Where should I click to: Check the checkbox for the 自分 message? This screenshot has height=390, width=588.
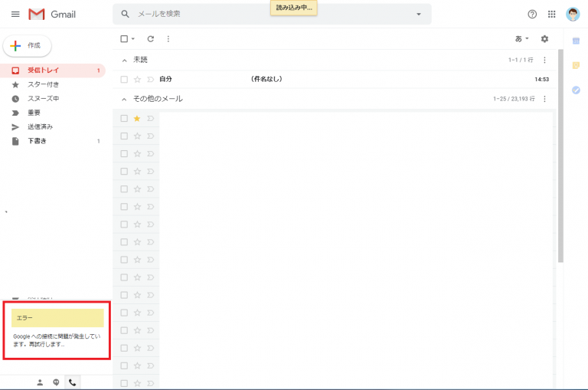(124, 79)
